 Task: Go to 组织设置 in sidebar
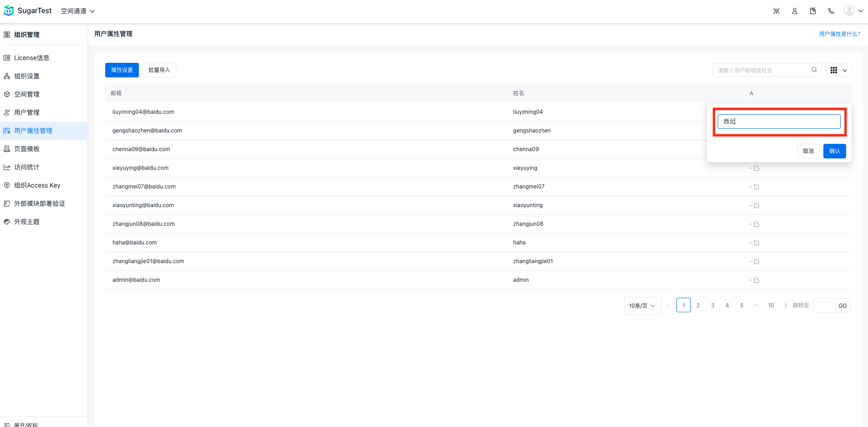click(x=43, y=76)
